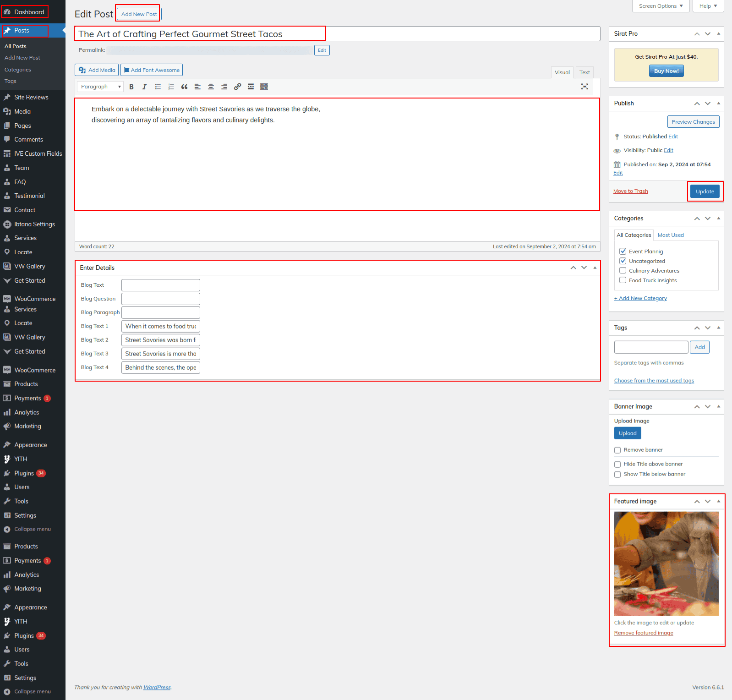Focus the tags input field
Screen dimensions: 732x700
[651, 347]
